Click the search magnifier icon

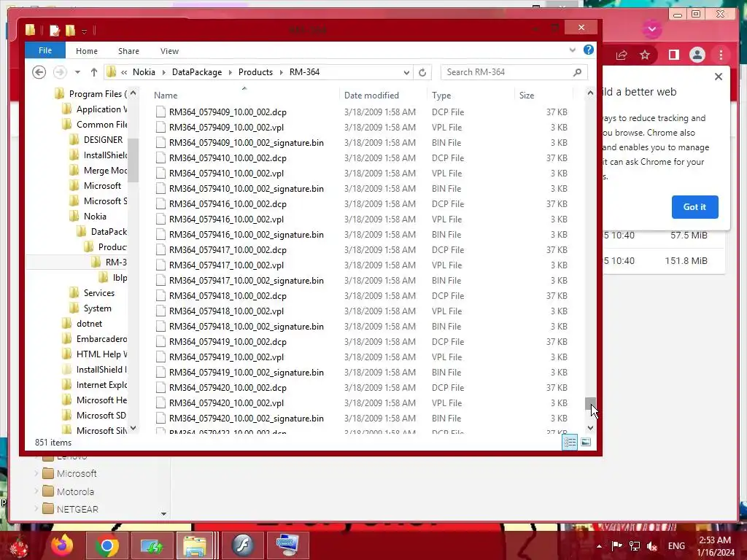578,72
